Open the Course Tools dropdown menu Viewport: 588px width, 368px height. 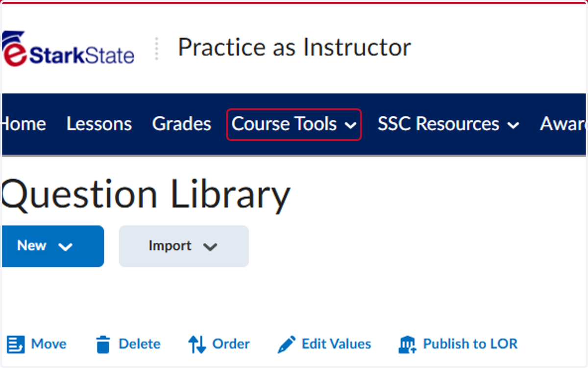(x=294, y=124)
